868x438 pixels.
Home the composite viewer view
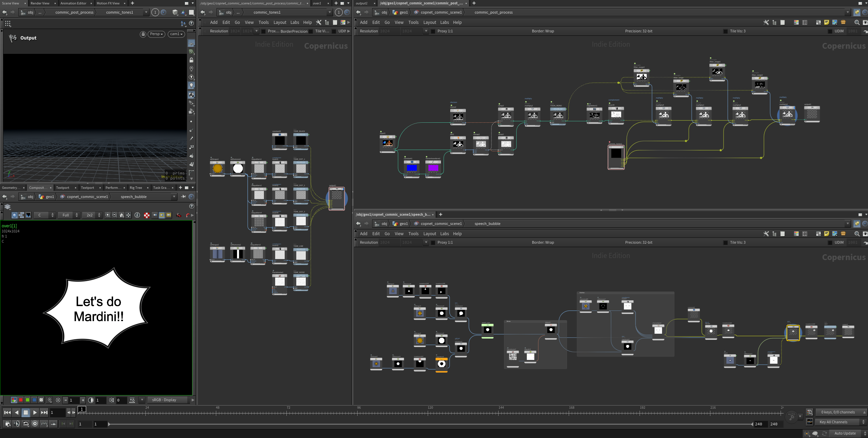pos(122,215)
